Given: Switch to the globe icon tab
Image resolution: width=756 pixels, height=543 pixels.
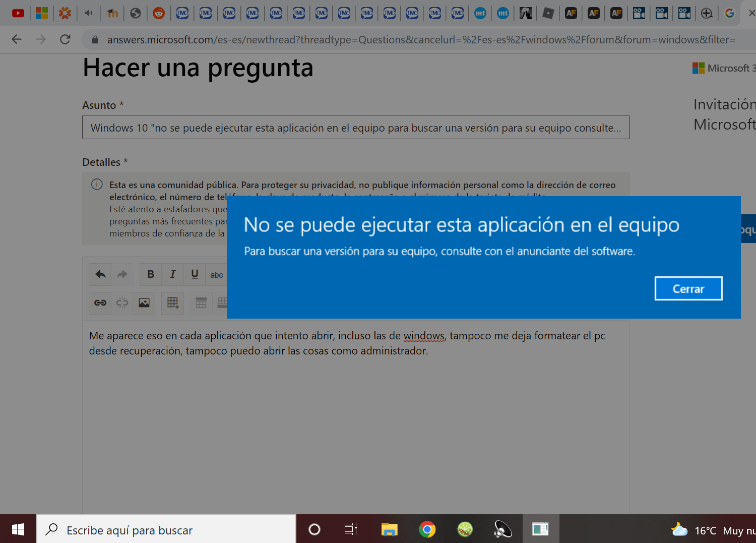Looking at the screenshot, I should 136,13.
